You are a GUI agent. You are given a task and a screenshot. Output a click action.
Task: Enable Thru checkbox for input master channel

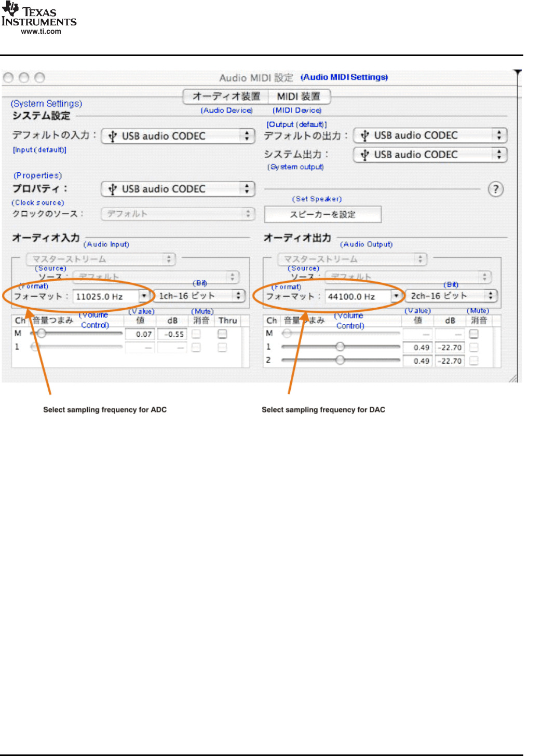(x=222, y=334)
